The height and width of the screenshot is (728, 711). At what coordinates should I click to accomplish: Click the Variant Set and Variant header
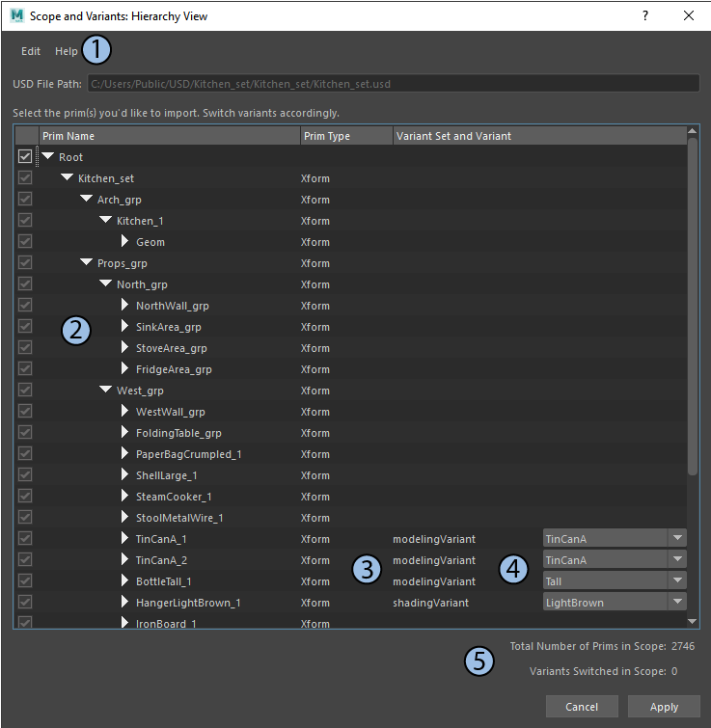tap(539, 136)
